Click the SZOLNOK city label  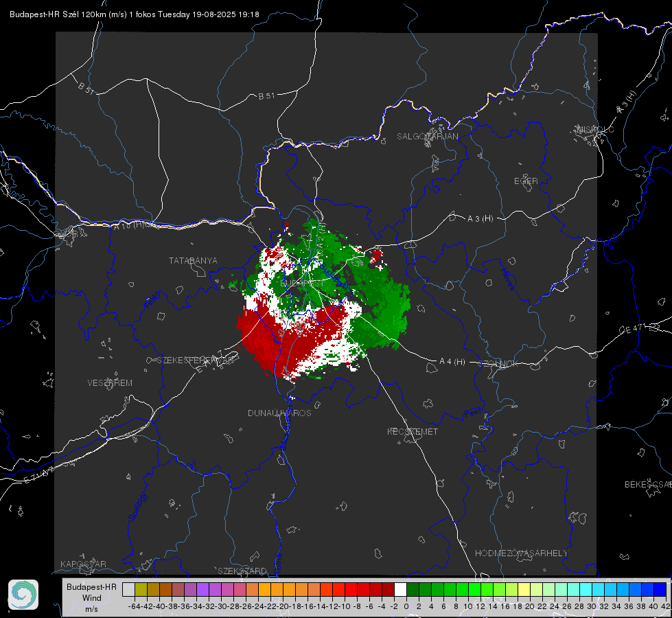pos(498,363)
